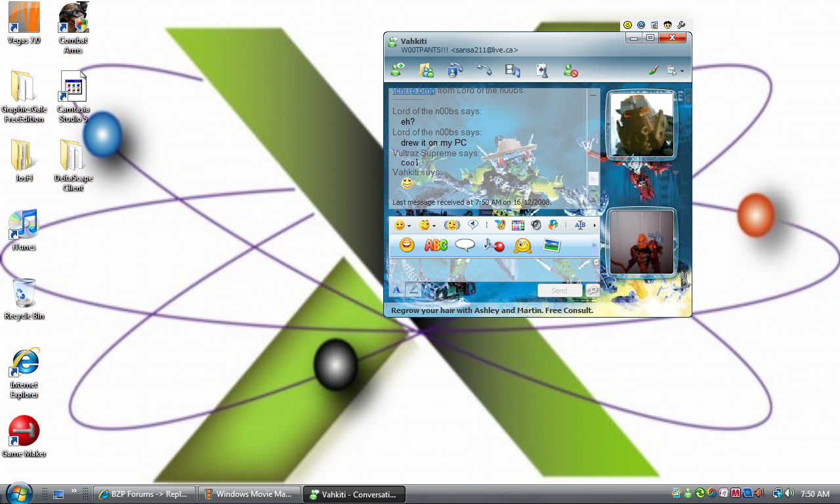Open the background color palette icon
The image size is (840, 504).
tap(517, 225)
